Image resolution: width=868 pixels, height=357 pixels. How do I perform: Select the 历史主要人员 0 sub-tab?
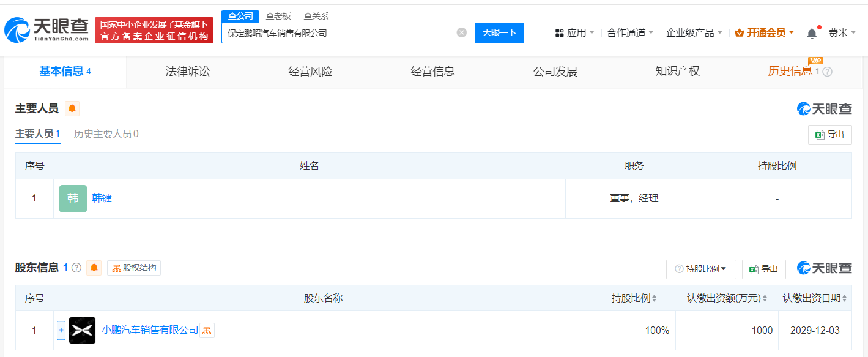(106, 134)
